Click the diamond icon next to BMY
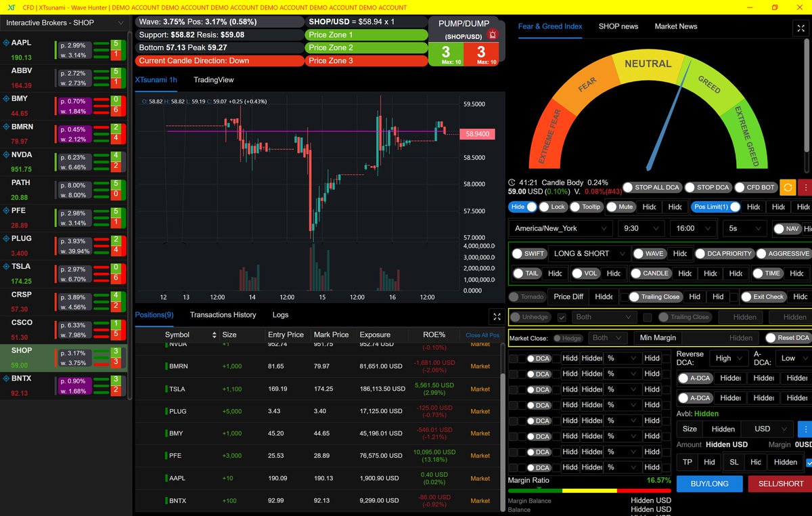This screenshot has height=516, width=812. [x=7, y=98]
